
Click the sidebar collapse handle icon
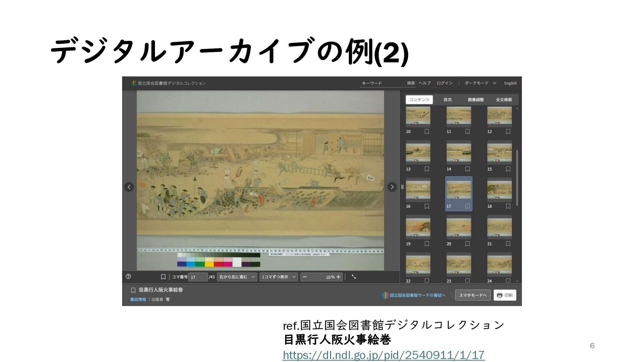pos(402,187)
